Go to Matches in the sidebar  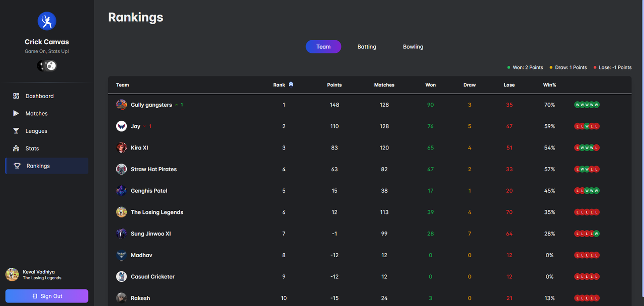47,114
